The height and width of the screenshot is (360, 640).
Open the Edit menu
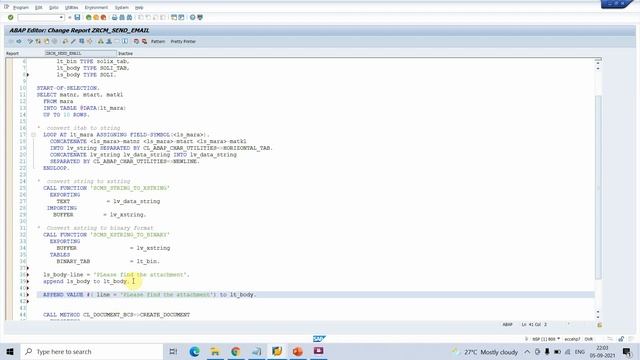[x=38, y=7]
